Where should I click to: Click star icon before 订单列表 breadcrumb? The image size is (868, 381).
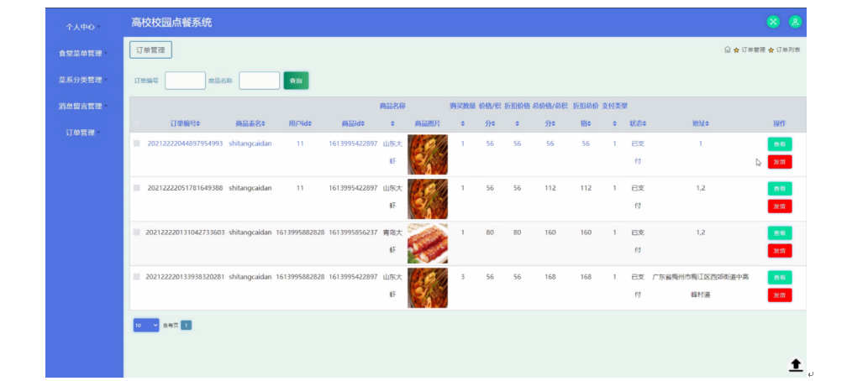point(771,50)
